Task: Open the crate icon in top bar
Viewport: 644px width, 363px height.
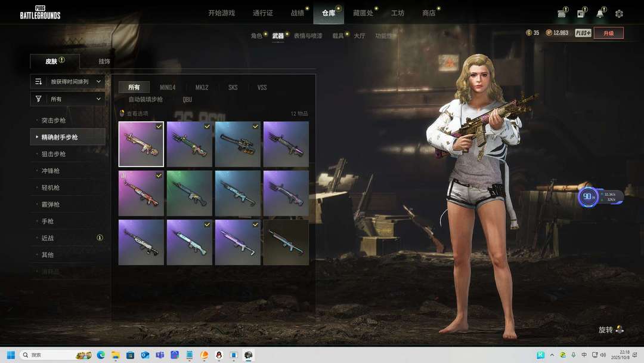Action: pos(562,14)
